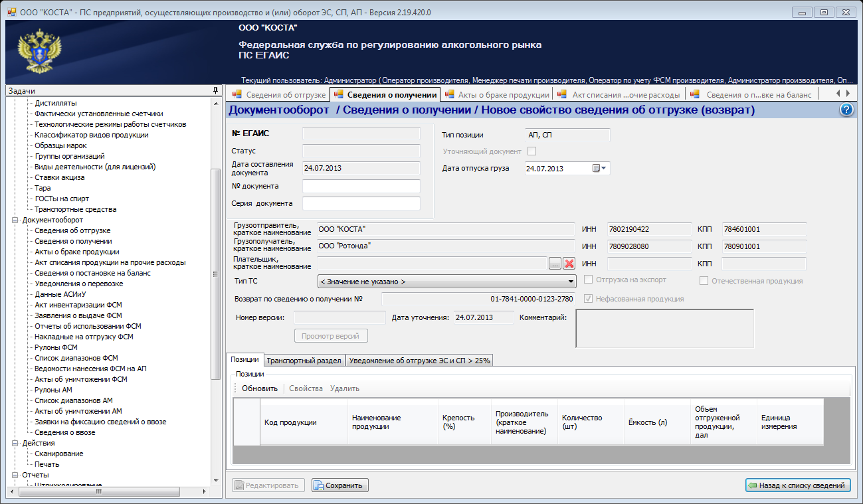Click the Сохранить save button

[340, 485]
